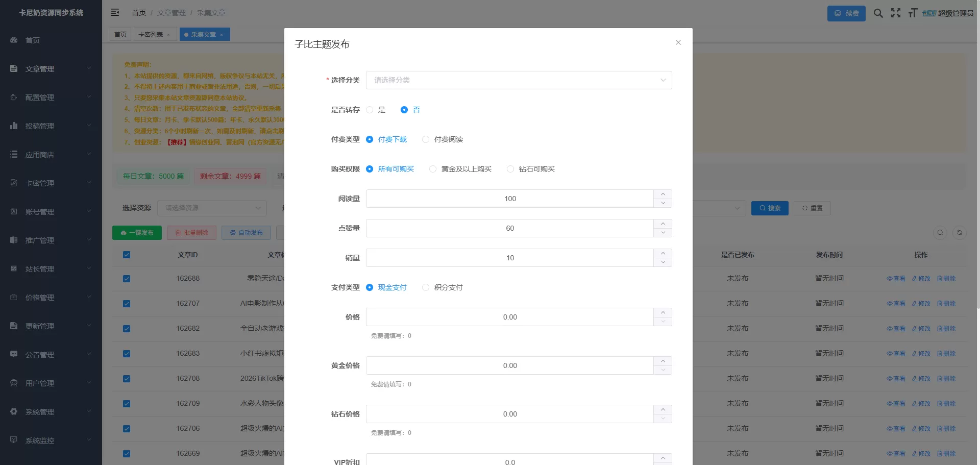Open the 选择分类 dropdown
The width and height of the screenshot is (980, 465).
[x=519, y=80]
